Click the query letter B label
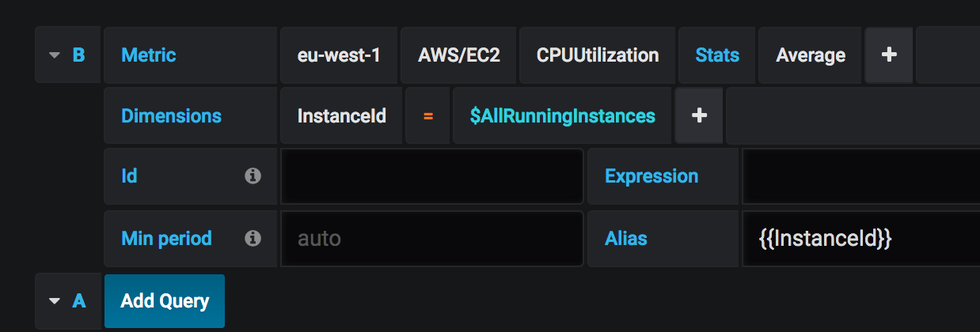The image size is (980, 332). pyautogui.click(x=78, y=55)
